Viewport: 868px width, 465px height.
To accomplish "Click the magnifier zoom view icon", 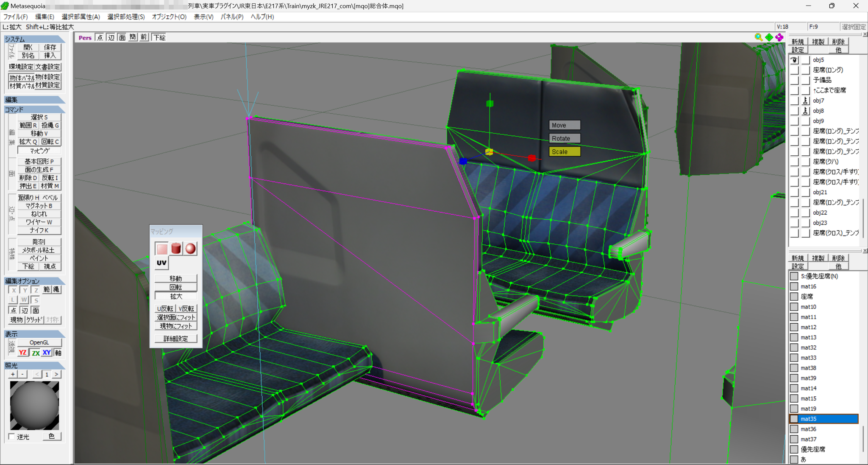I will 758,37.
